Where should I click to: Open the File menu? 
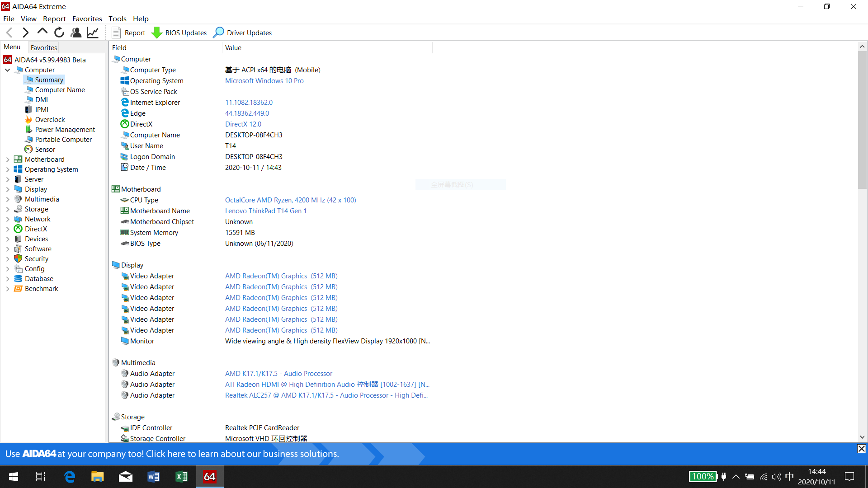click(x=9, y=19)
